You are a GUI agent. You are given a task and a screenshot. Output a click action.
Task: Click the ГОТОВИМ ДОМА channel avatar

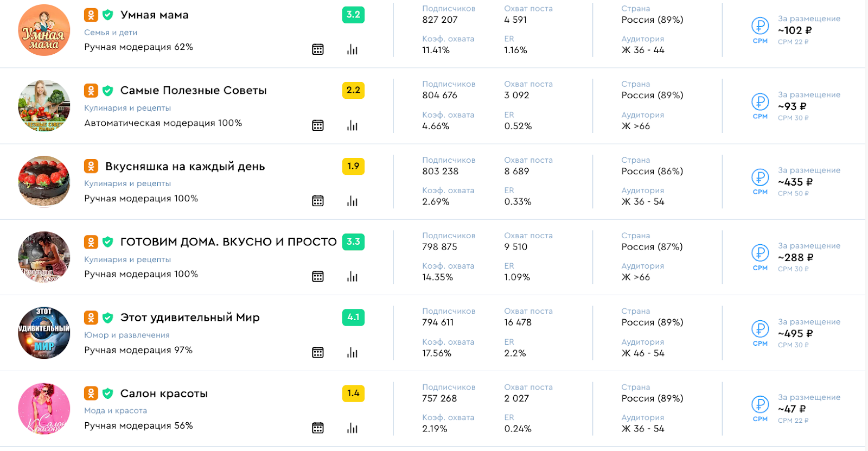point(44,257)
